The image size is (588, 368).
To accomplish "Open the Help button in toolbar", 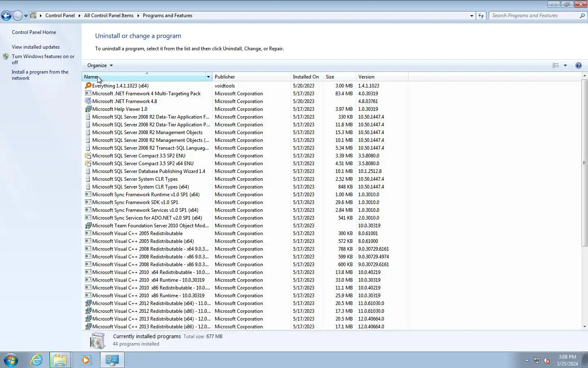I will point(578,65).
